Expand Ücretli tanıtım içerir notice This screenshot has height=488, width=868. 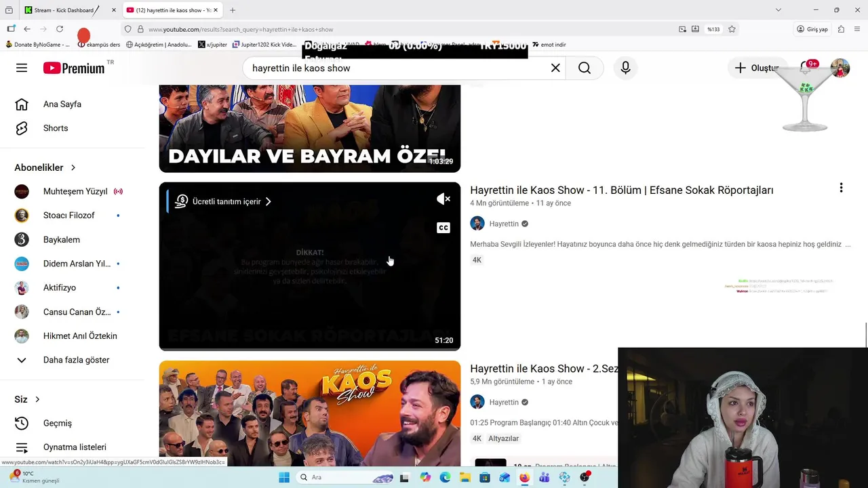click(x=223, y=201)
